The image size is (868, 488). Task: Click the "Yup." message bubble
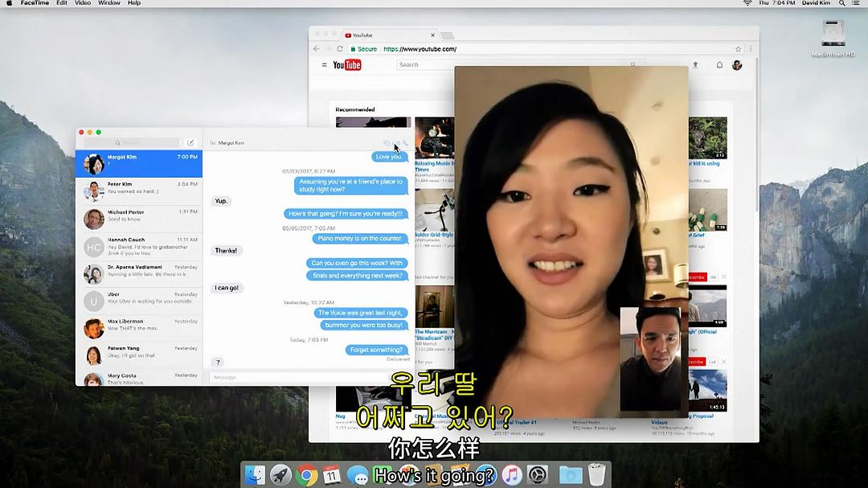(x=221, y=200)
